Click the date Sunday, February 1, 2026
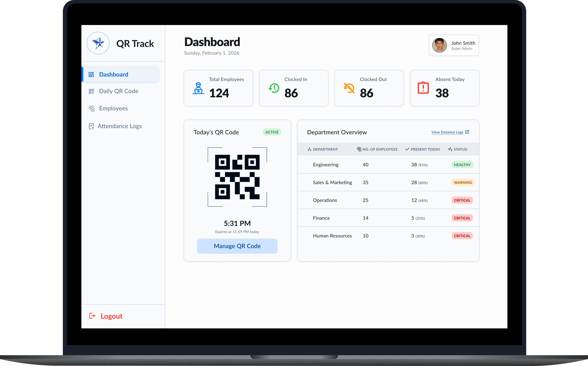This screenshot has height=366, width=588. coord(212,53)
